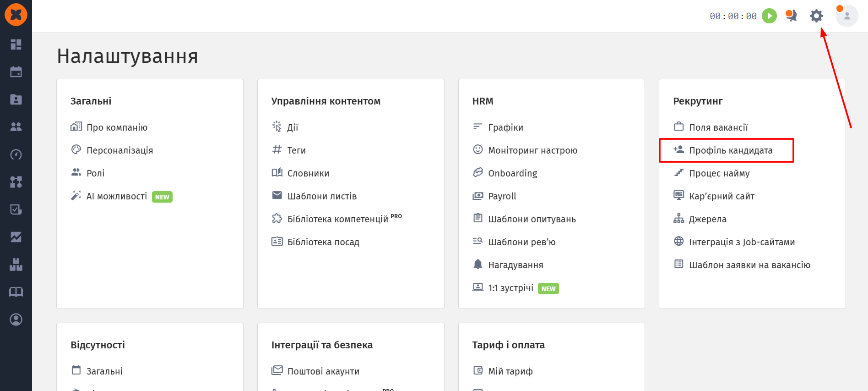Open the people icon in sidebar
Viewport: 868px width, 391px height.
(16, 127)
